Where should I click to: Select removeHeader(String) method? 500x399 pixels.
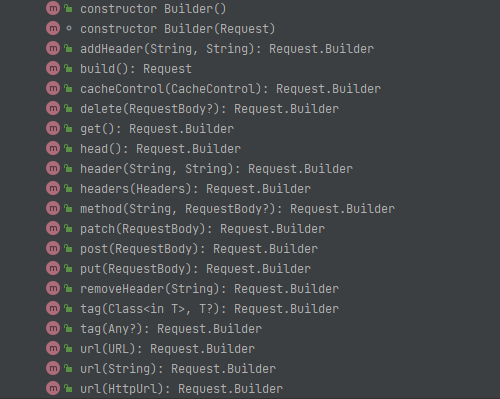coord(209,289)
